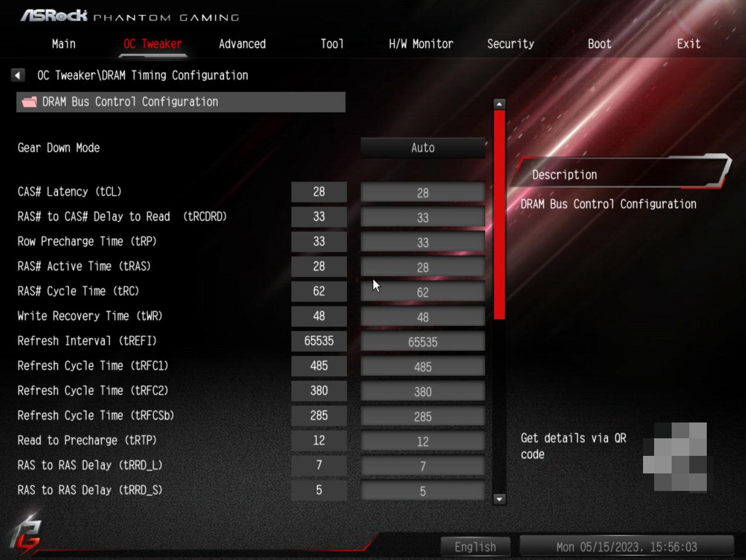Click the current tWR value 48
Viewport: 746px width, 560px height.
coord(319,316)
